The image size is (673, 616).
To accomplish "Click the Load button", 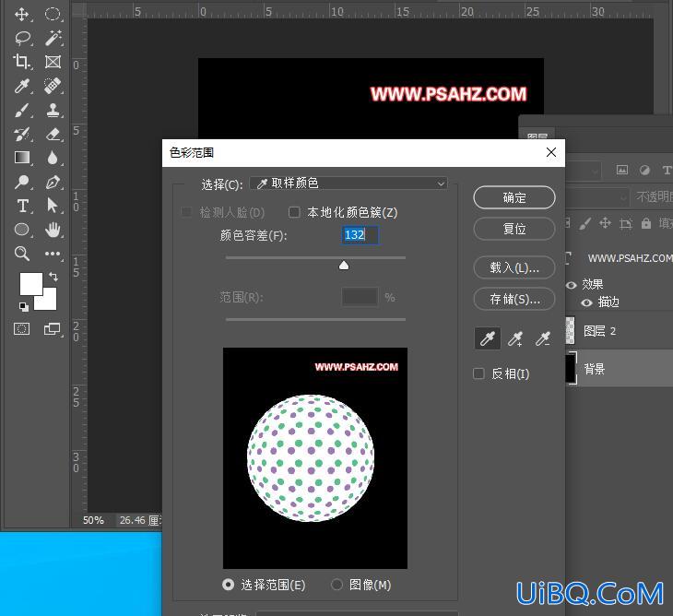I will point(514,267).
